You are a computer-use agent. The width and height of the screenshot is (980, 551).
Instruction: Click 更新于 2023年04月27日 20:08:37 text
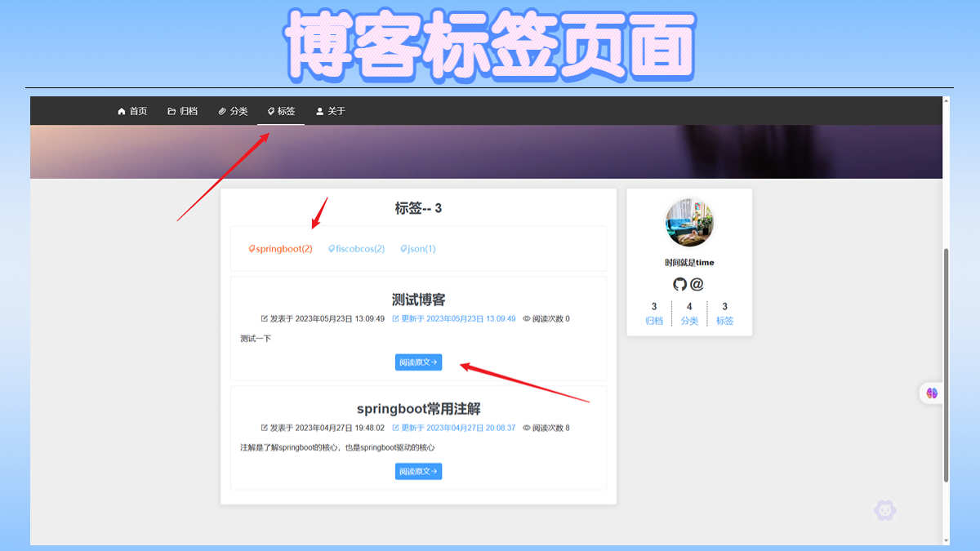(454, 428)
